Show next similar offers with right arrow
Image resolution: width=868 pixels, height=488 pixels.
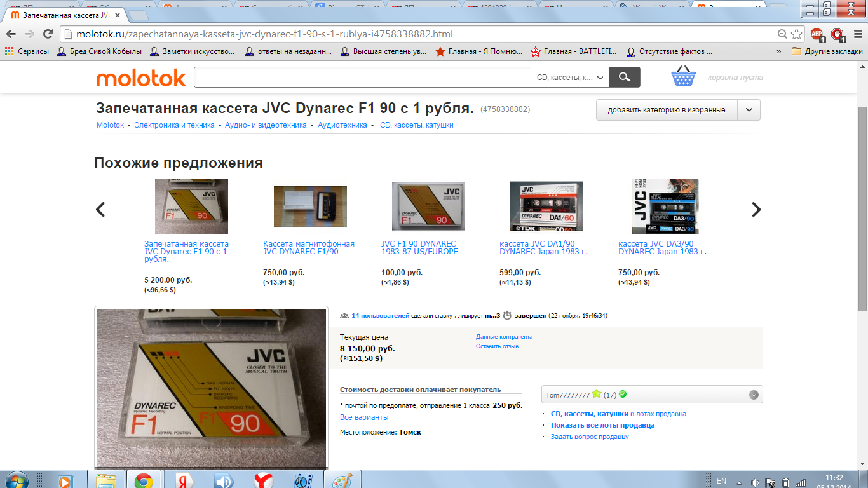pyautogui.click(x=756, y=209)
